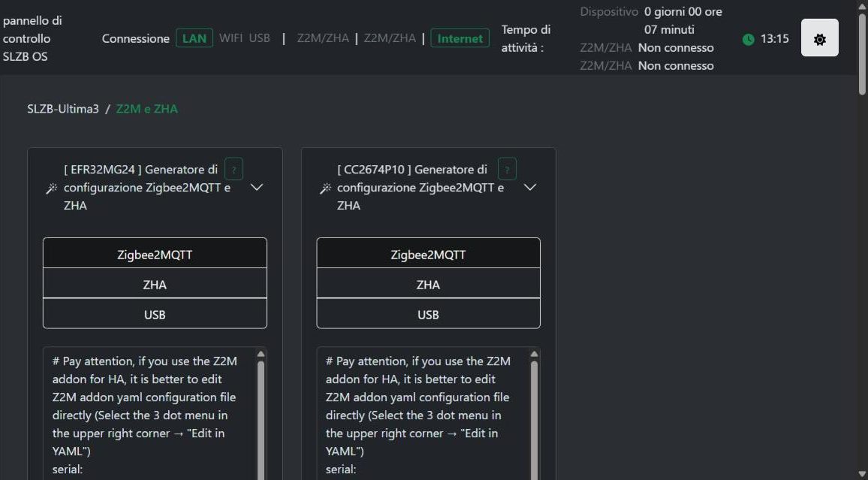Open the help icon for EFR32MG24 generator

coord(234,170)
